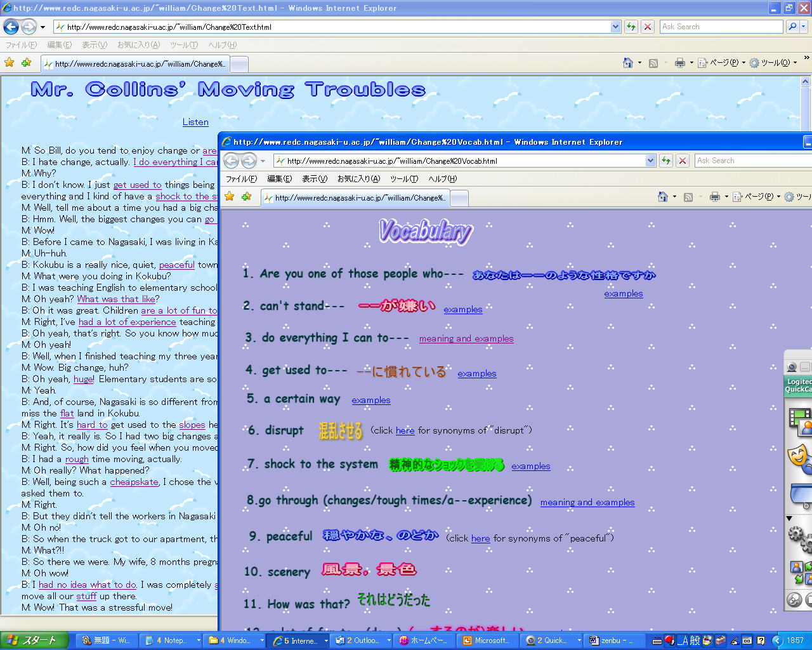Click 'here' link for synonyms of disrupt

[x=405, y=430]
